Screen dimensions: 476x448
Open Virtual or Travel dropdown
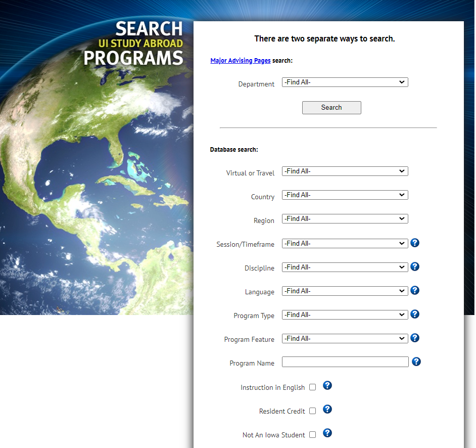[345, 171]
